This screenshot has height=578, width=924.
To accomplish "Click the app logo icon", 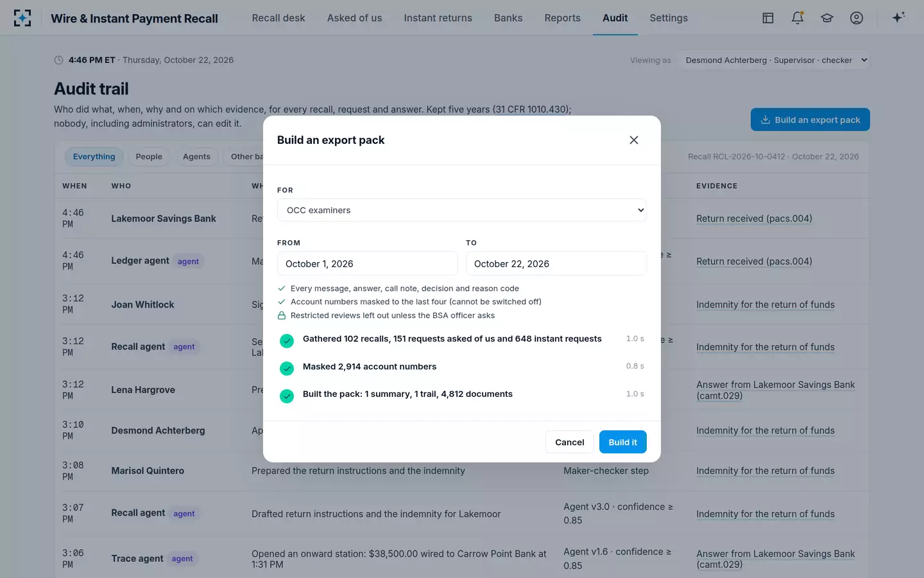I will 22,18.
